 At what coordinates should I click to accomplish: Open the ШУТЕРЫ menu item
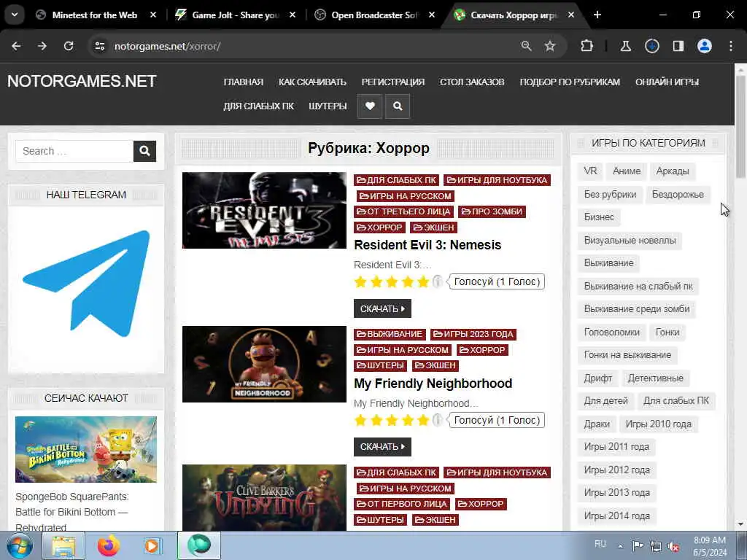(328, 106)
